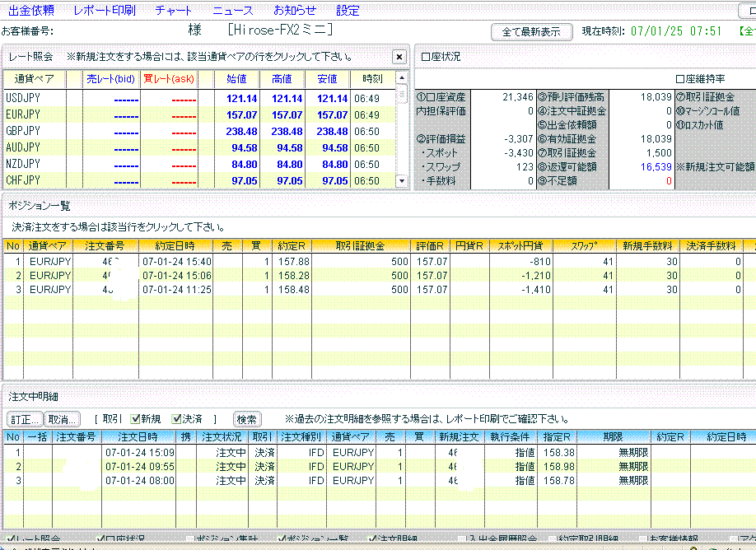Click the 新規手数料 column header
This screenshot has height=550, width=756.
[647, 246]
